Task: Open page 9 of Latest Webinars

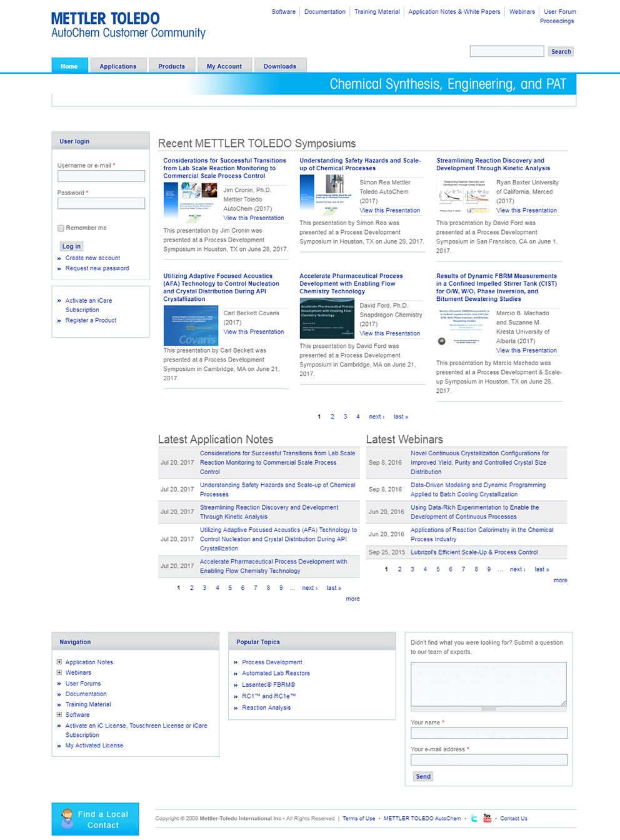Action: point(489,569)
